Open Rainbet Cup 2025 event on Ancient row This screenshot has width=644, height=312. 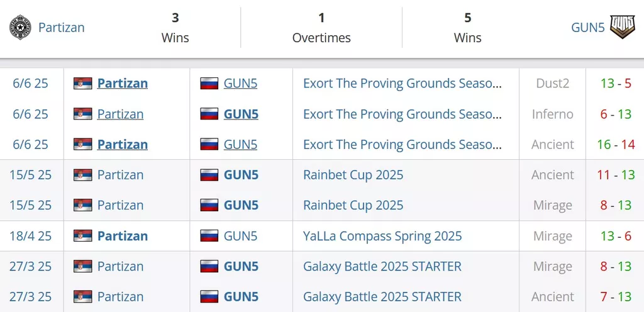coord(353,175)
